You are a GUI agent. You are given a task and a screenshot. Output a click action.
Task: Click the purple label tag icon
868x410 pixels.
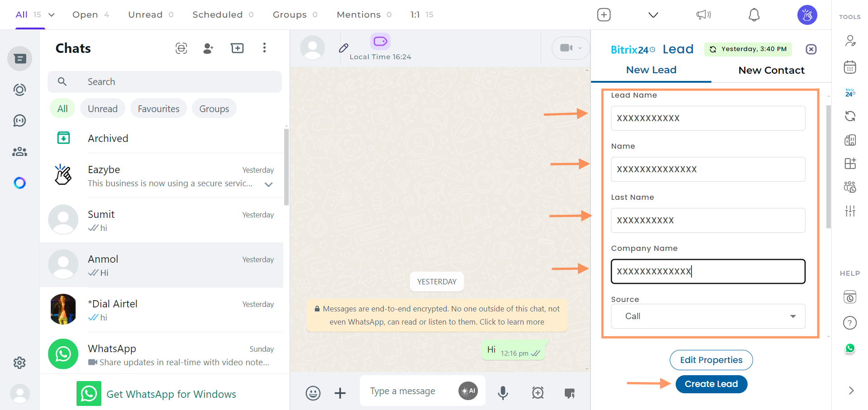pos(380,42)
